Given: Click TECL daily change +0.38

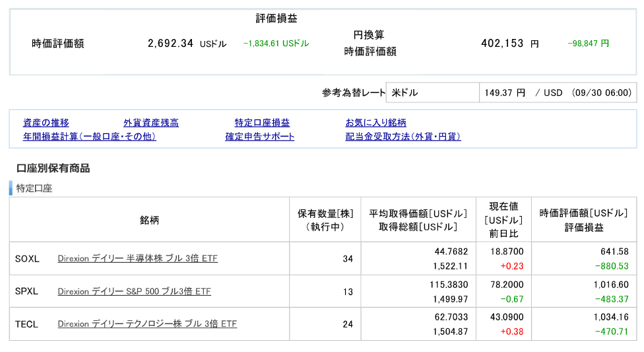Looking at the screenshot, I should 512,332.
